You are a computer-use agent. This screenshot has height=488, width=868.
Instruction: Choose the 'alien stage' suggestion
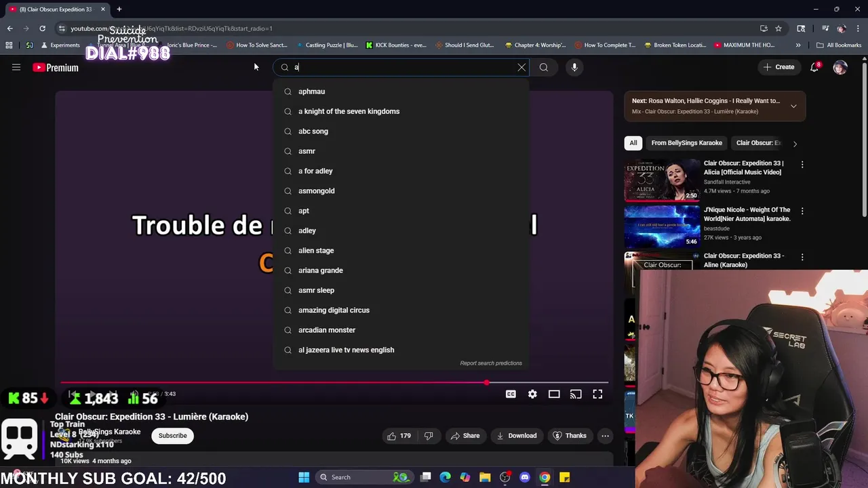[x=401, y=250]
